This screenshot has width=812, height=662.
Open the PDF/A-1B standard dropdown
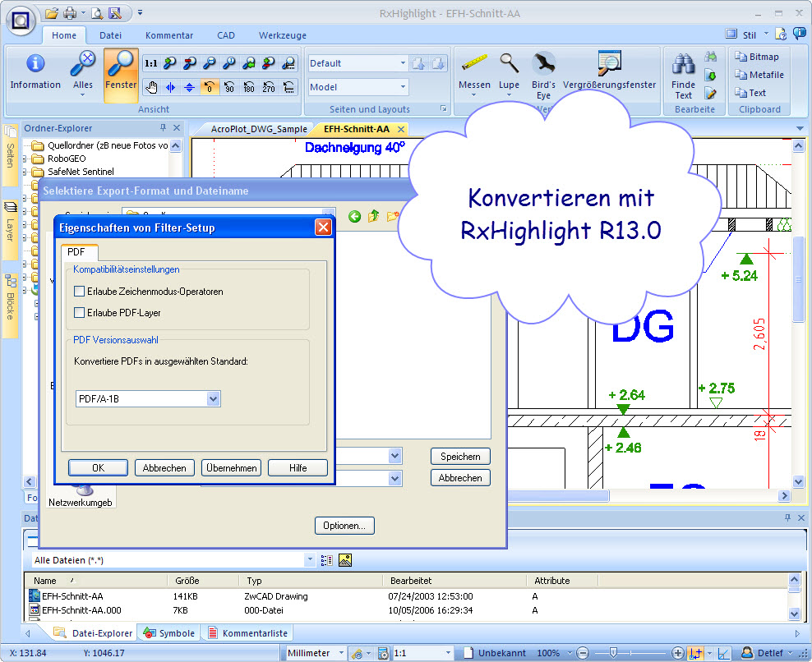pyautogui.click(x=213, y=399)
